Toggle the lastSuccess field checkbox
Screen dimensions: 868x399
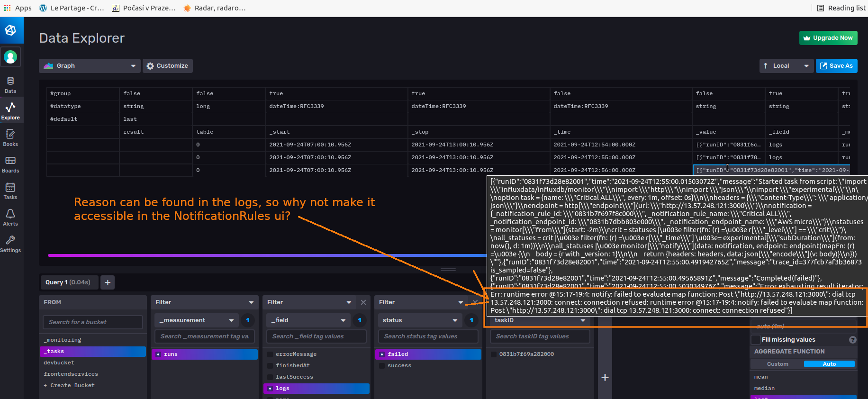270,377
